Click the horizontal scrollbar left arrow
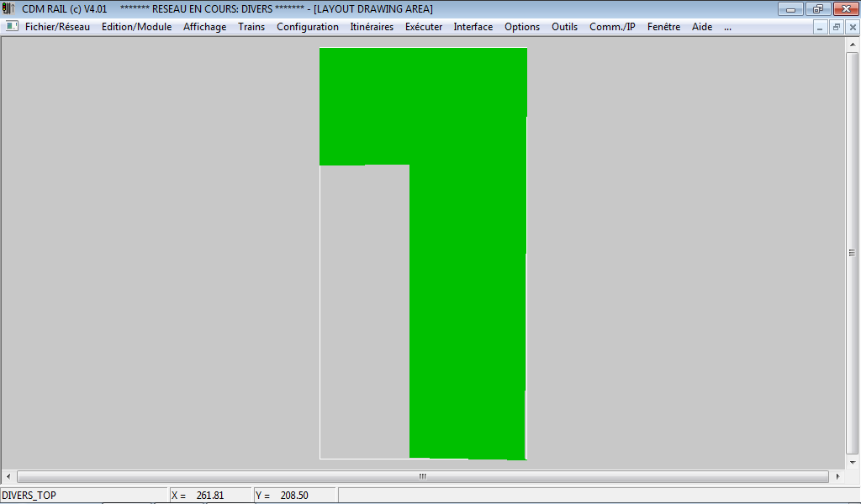This screenshot has height=504, width=861. (x=8, y=476)
